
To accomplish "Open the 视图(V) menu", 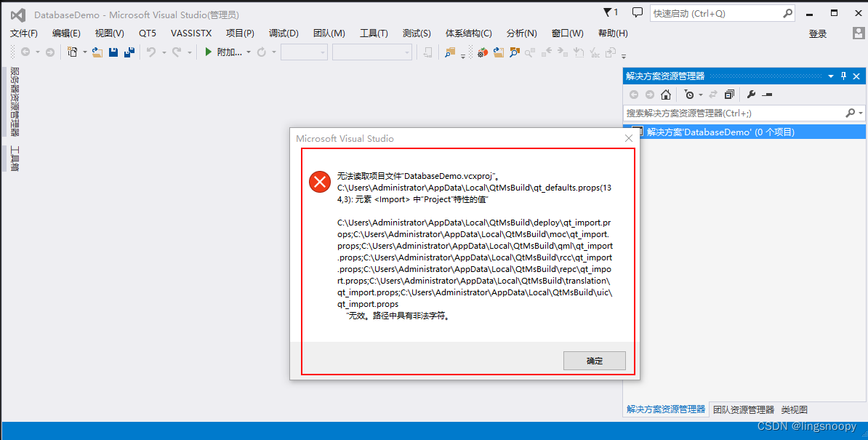I will coord(109,33).
